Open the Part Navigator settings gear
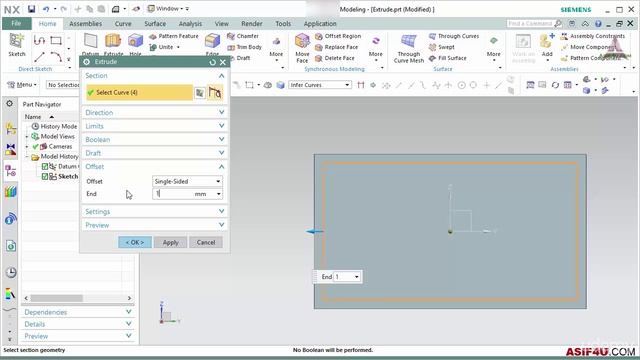Viewport: 640px width, 360px height. click(x=9, y=104)
